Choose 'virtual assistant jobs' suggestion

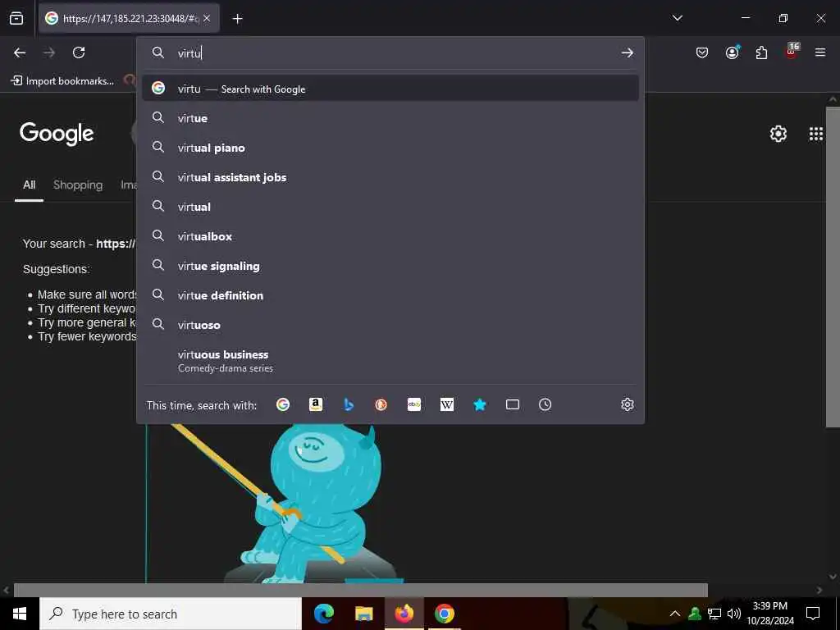[x=390, y=177]
